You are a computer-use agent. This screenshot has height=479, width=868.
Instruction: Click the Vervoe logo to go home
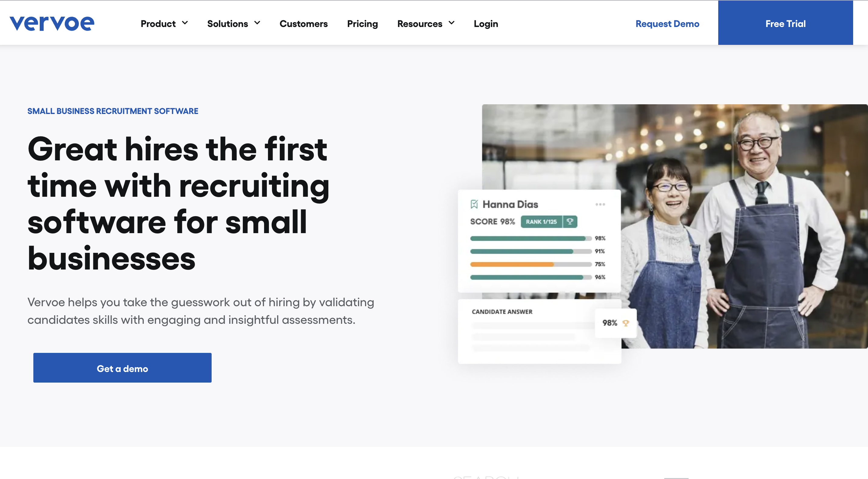click(51, 22)
